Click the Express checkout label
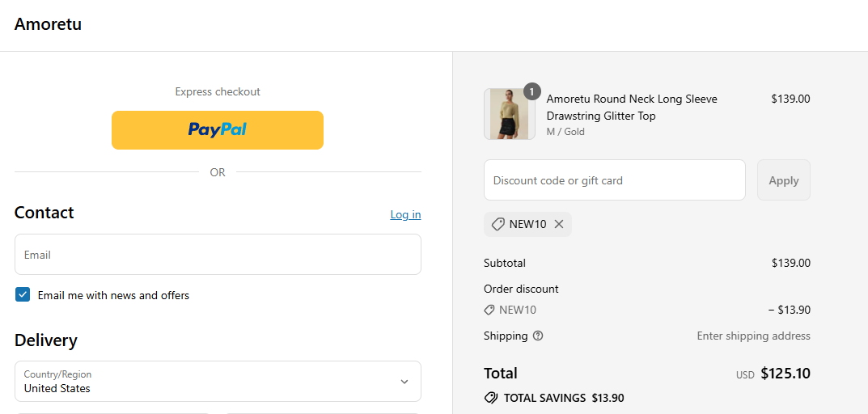The height and width of the screenshot is (414, 868). pyautogui.click(x=218, y=92)
